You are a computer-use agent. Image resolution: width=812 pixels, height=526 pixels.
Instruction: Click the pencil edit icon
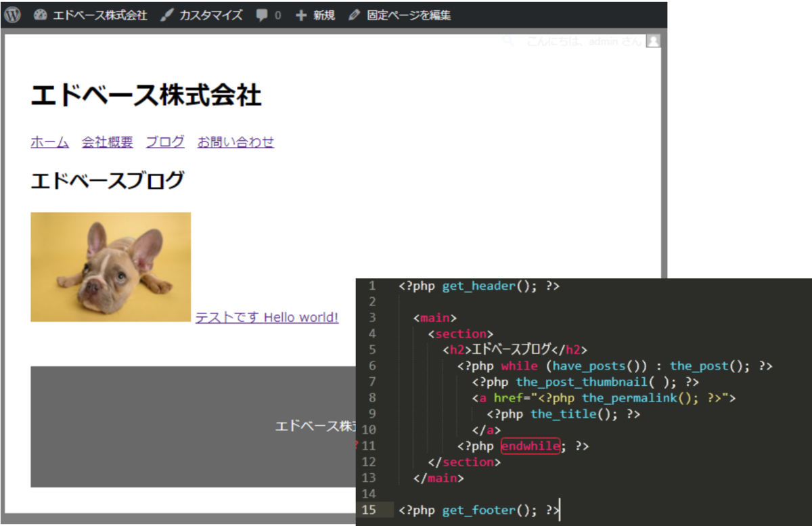(x=355, y=15)
